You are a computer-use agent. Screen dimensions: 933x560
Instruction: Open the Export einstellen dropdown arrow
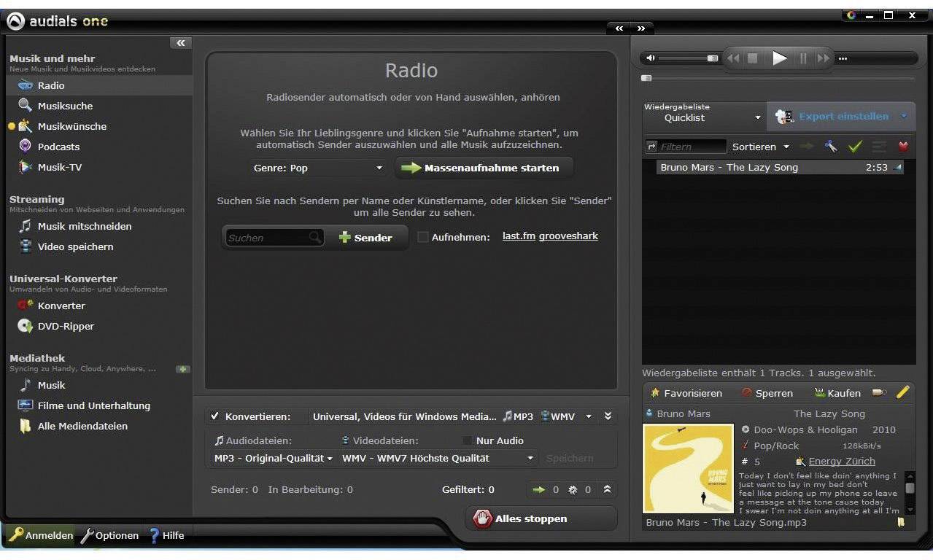[904, 116]
